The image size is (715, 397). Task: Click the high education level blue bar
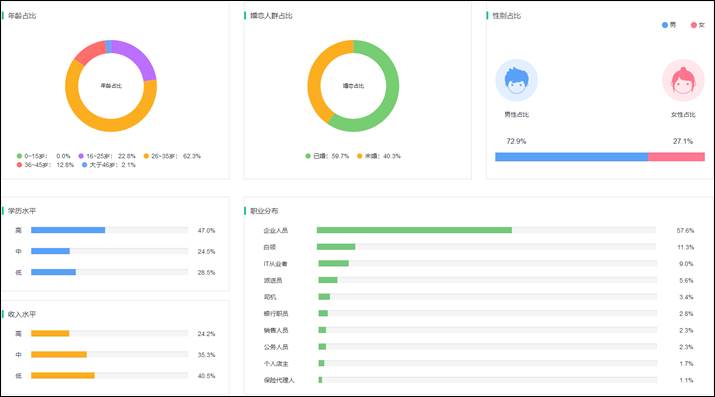pos(68,230)
